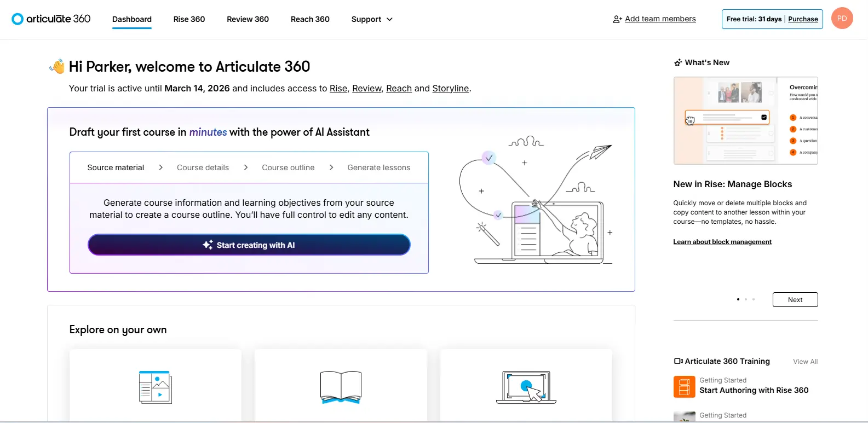The width and height of the screenshot is (868, 423).
Task: Open the PD user avatar menu
Action: point(842,19)
